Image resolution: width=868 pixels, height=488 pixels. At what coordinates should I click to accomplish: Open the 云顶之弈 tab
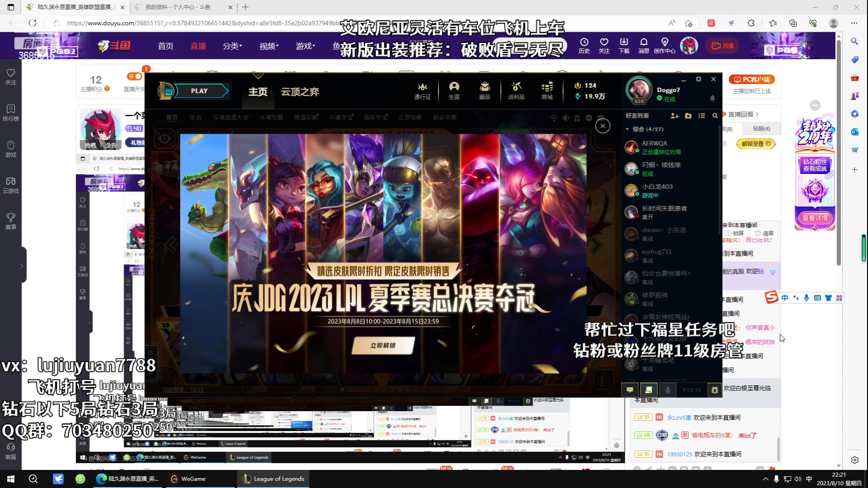pos(300,92)
